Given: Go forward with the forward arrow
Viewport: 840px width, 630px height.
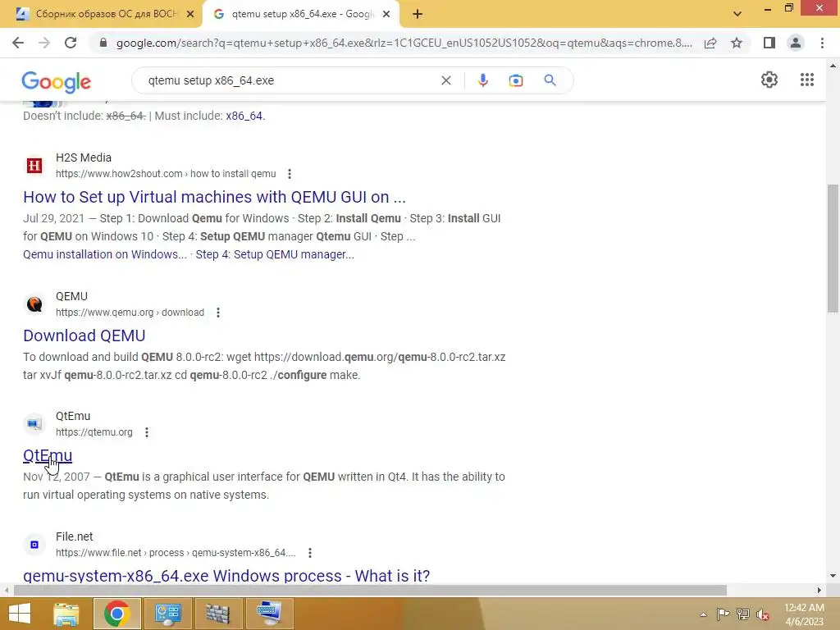Looking at the screenshot, I should click(44, 43).
